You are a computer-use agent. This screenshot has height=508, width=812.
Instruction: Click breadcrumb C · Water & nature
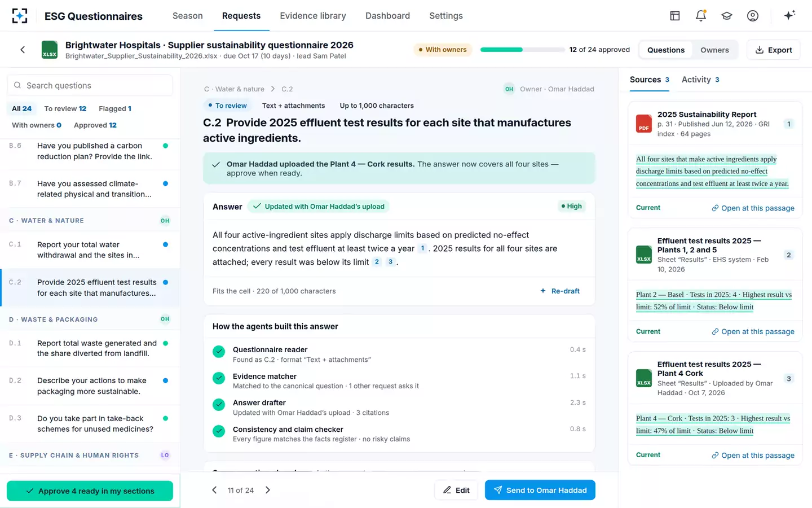click(234, 89)
